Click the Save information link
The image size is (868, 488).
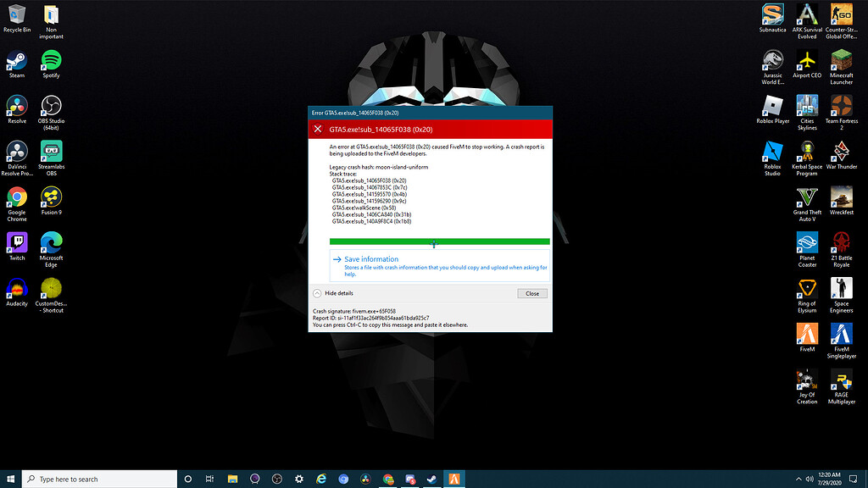pos(370,259)
